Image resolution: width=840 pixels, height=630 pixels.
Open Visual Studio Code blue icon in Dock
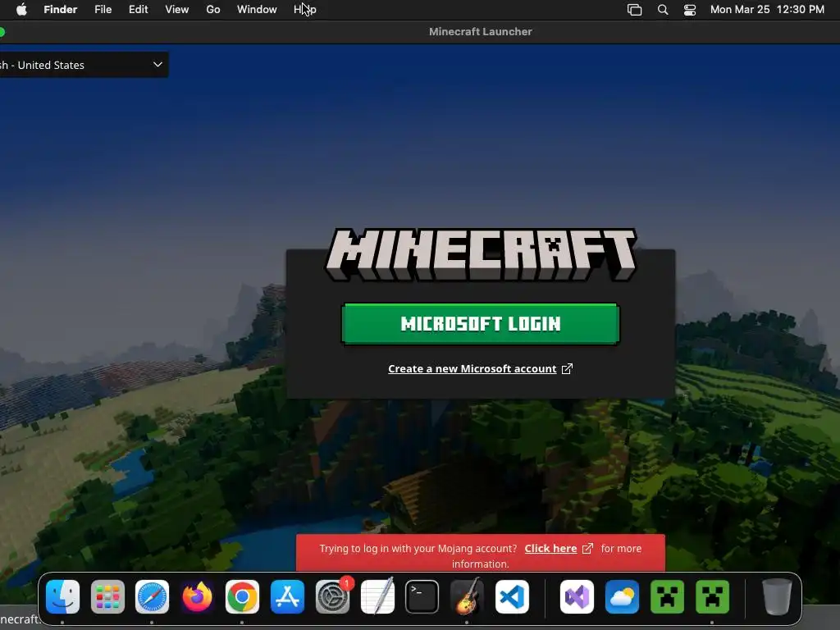click(512, 596)
